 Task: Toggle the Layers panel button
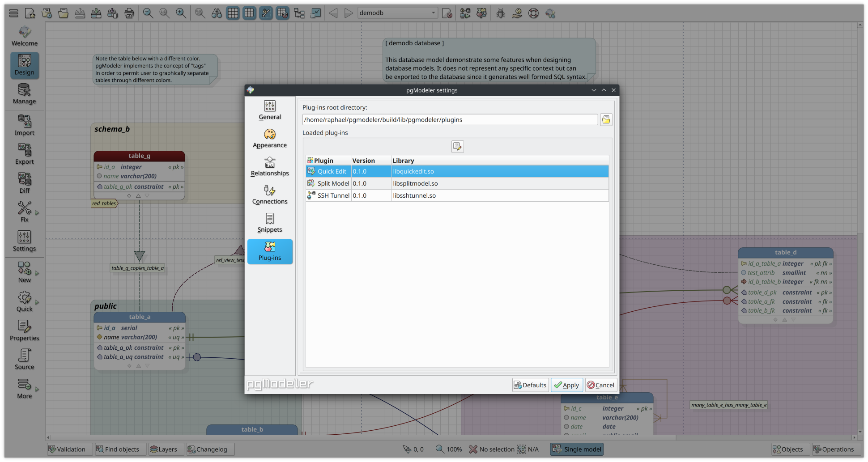166,449
